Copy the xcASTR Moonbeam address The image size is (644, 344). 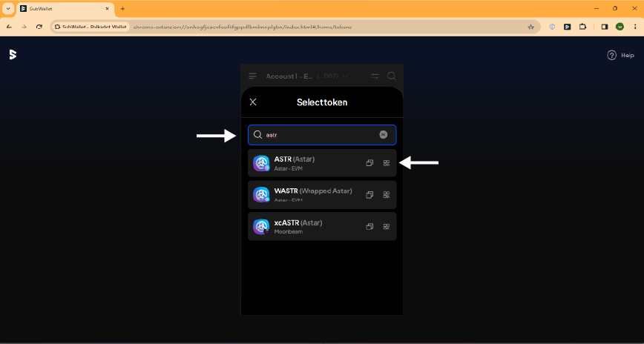coord(369,227)
